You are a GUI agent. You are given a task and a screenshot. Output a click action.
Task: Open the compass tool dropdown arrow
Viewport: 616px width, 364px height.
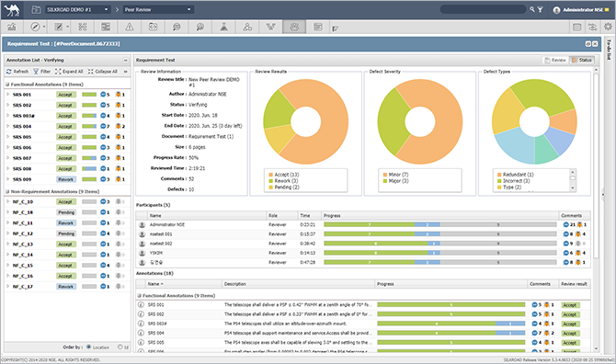click(44, 27)
